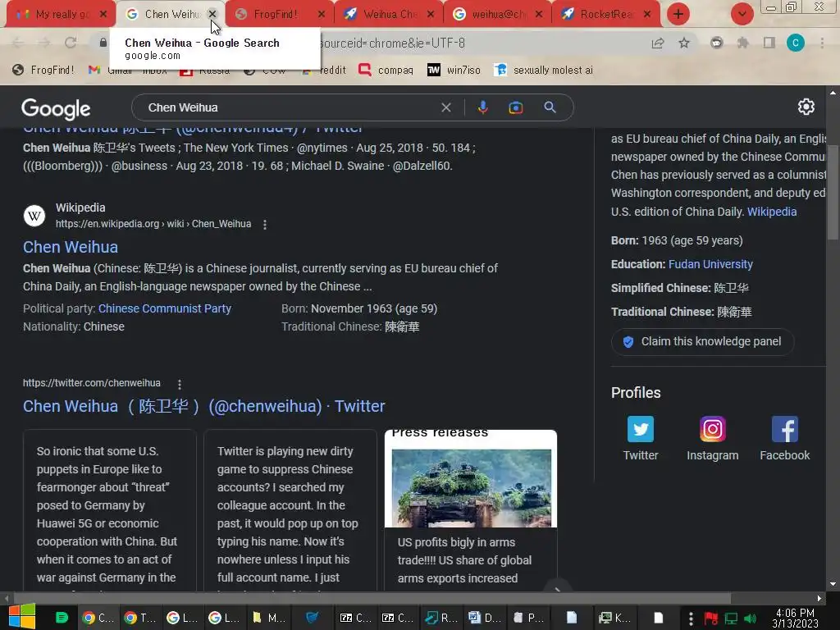This screenshot has height=630, width=840.
Task: Open the Chrome profile avatar C
Action: click(x=796, y=43)
